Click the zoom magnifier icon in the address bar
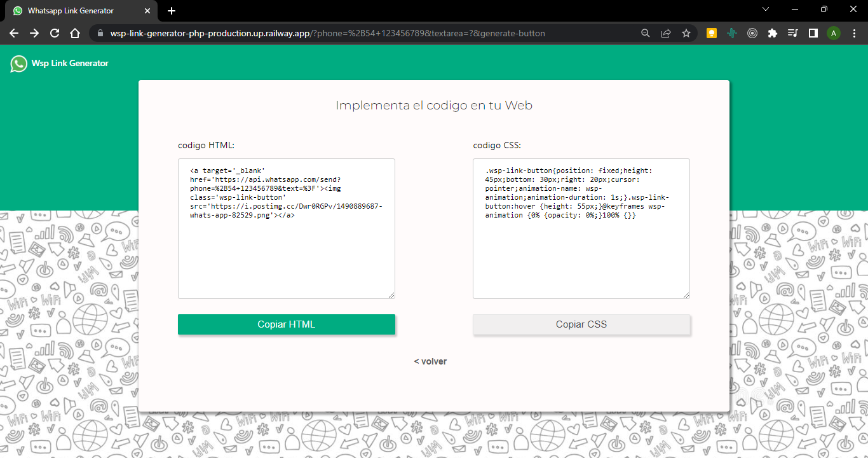This screenshot has width=868, height=458. click(x=645, y=32)
